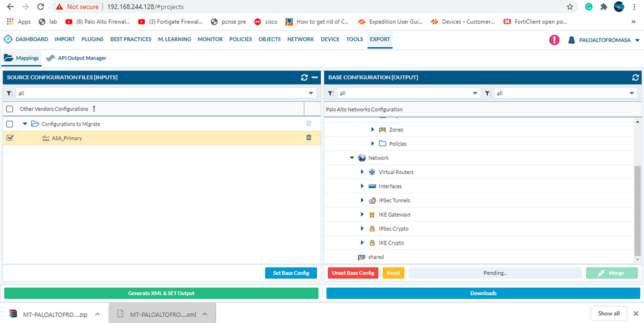Expand the Interfaces node
644x323 pixels.
click(362, 186)
